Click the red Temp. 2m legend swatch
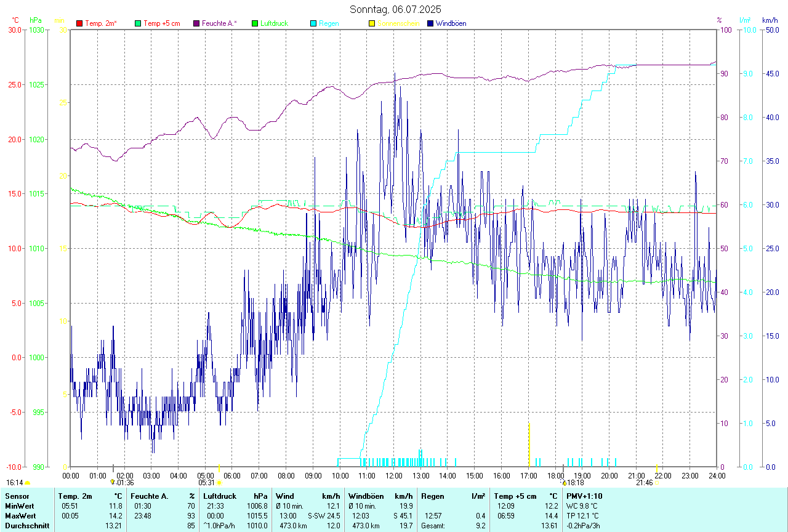This screenshot has width=788, height=532. [79, 23]
